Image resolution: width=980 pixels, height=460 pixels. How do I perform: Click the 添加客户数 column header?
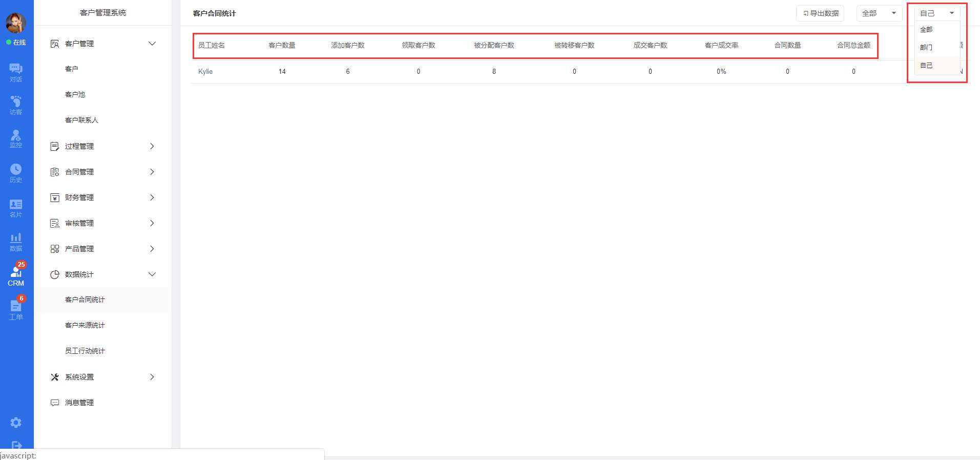pos(348,45)
